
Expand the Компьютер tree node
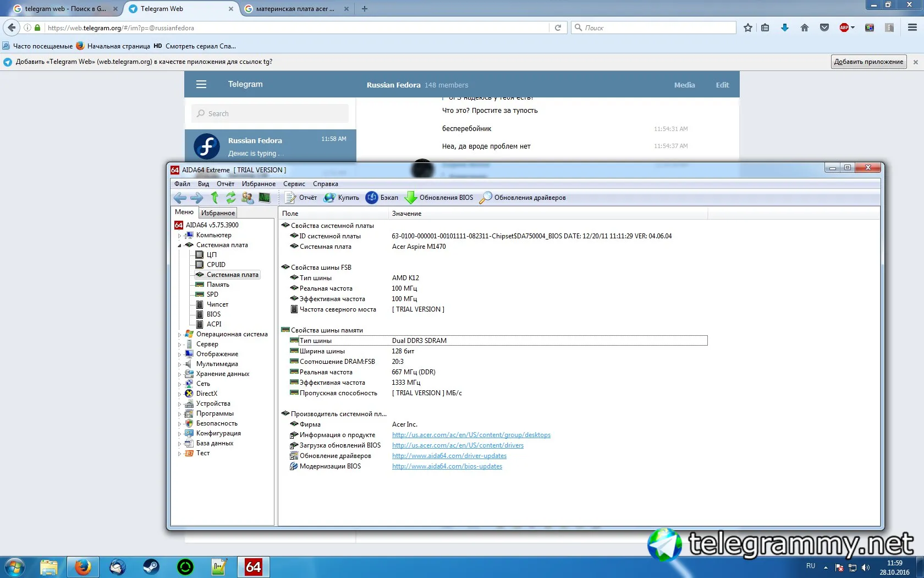coord(179,236)
